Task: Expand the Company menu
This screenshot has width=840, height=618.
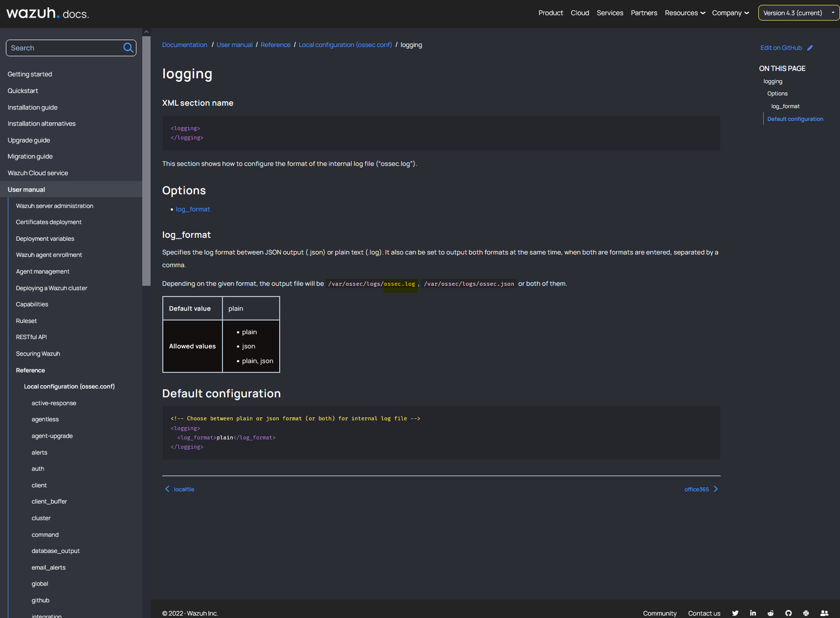Action: [x=729, y=13]
